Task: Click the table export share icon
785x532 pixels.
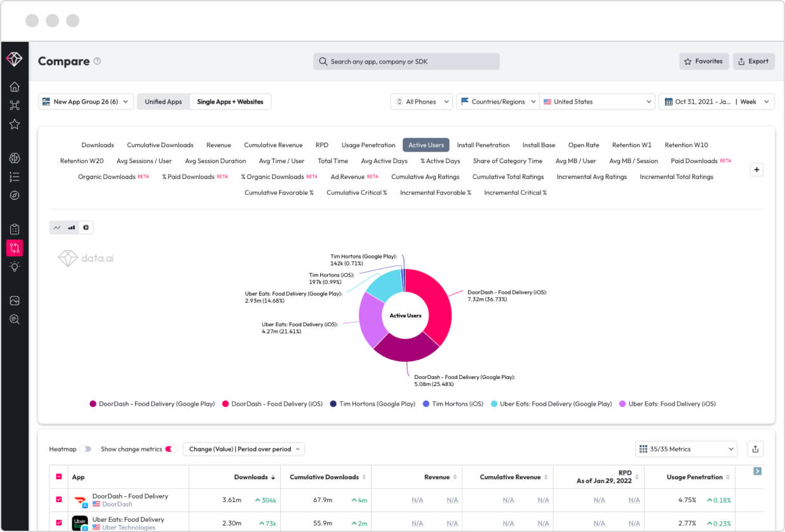Action: tap(755, 449)
